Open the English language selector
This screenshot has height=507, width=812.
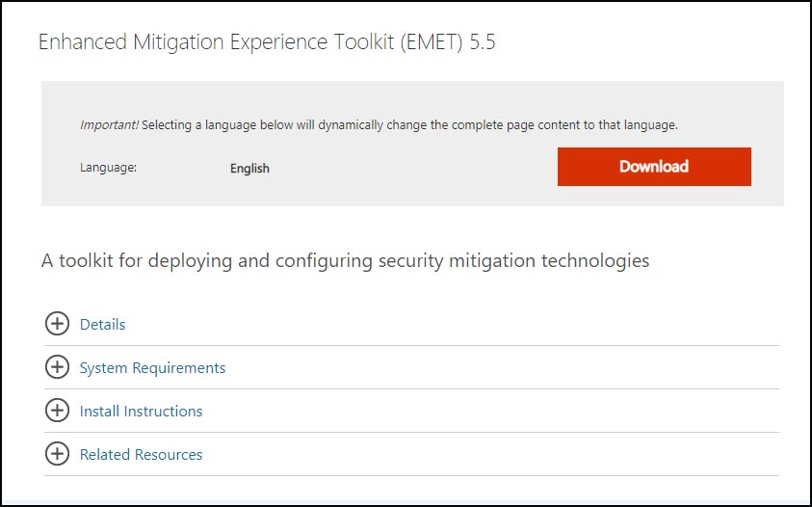(249, 169)
